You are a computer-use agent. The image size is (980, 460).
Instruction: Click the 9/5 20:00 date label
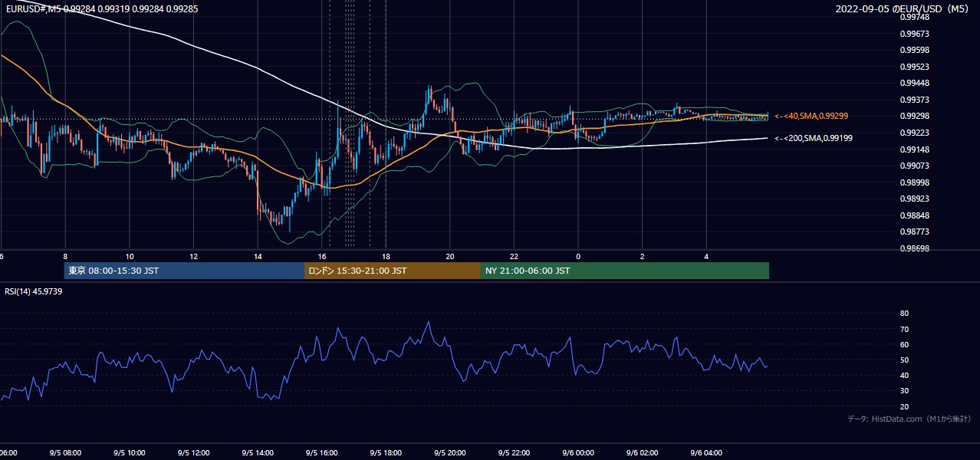coord(450,453)
